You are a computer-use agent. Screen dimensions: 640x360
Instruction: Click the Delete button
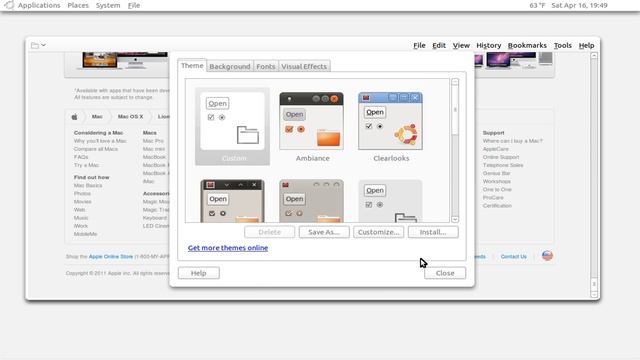pyautogui.click(x=269, y=232)
